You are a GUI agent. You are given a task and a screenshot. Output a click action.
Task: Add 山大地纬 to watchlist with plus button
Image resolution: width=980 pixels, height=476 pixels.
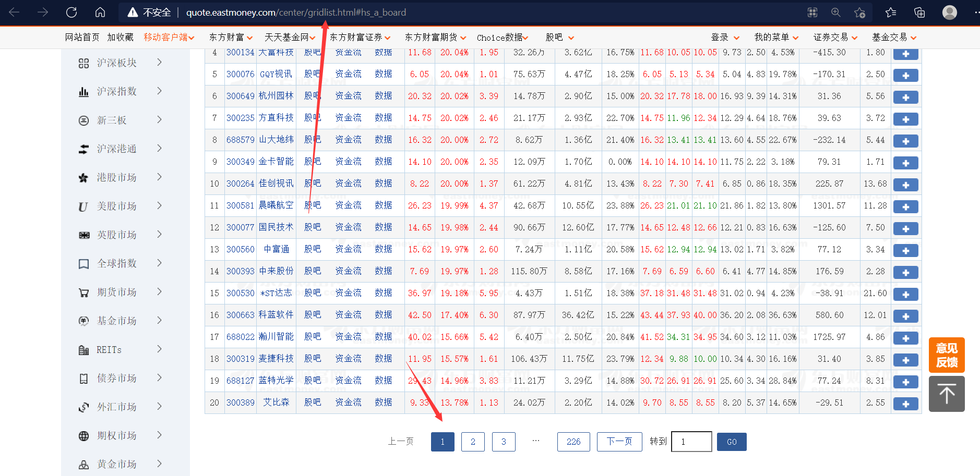tap(906, 141)
